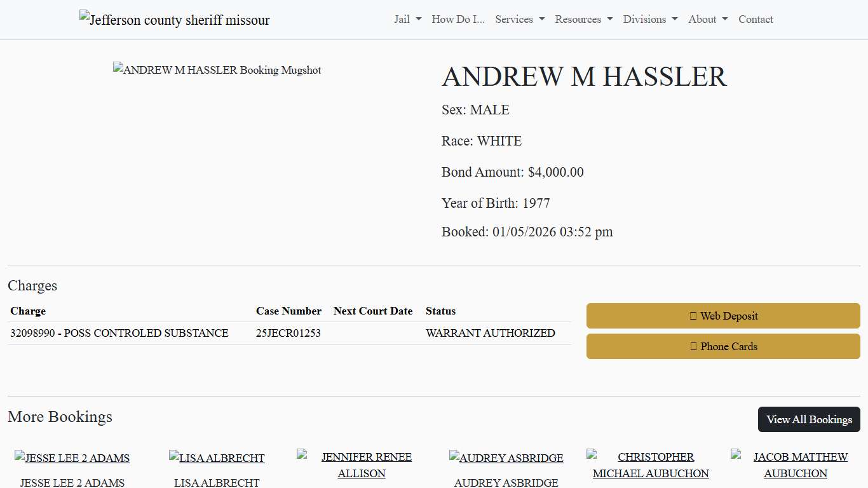Select the Contact menu item
This screenshot has height=488, width=868.
click(756, 19)
